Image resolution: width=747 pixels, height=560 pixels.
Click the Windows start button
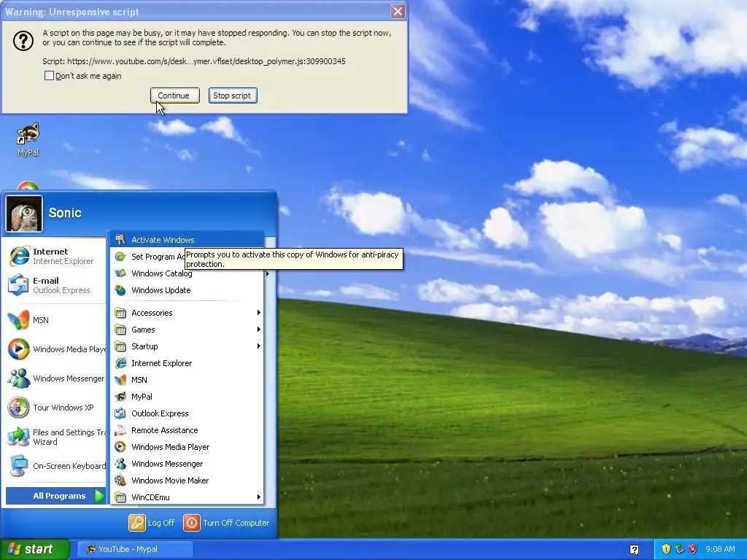click(x=34, y=549)
